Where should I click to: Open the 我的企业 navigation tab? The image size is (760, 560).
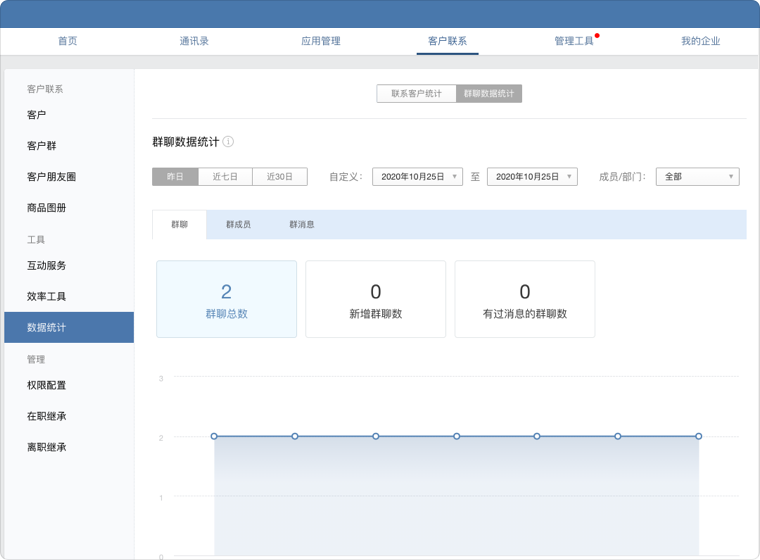click(x=700, y=41)
